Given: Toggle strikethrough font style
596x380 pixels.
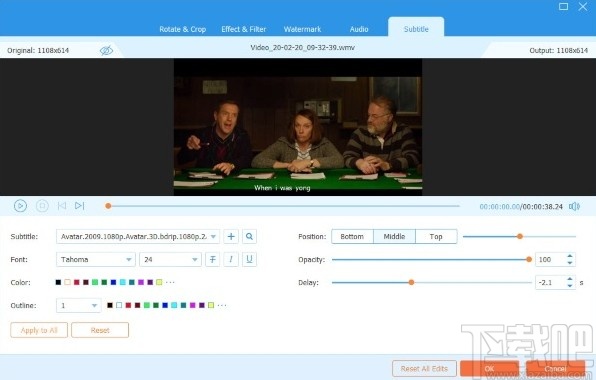Looking at the screenshot, I should (212, 260).
